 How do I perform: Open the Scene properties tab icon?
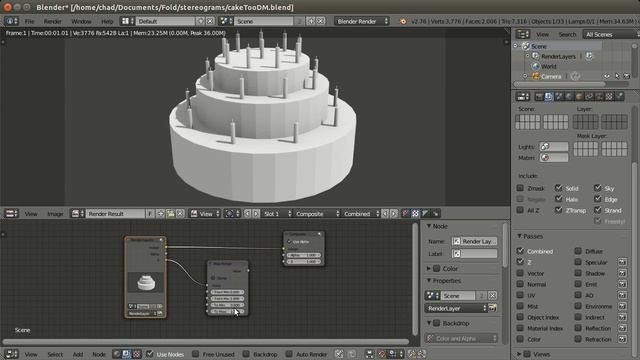click(x=559, y=96)
